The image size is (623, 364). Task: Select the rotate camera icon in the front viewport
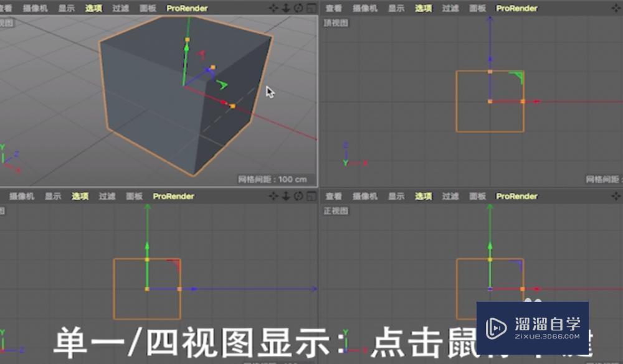point(622,196)
